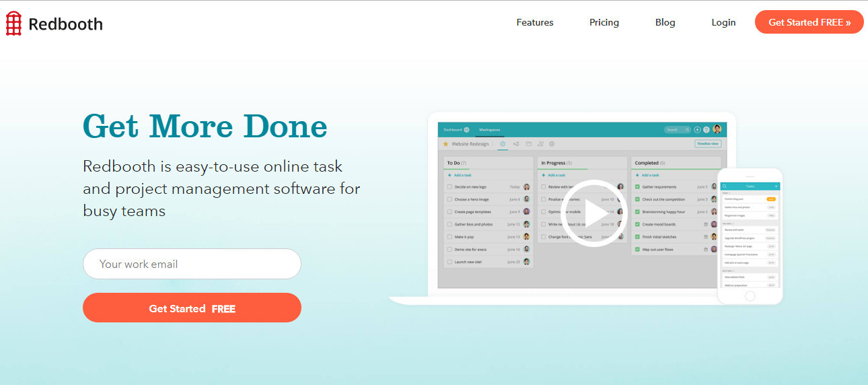Uncheck the Gather requirements task

[x=637, y=186]
